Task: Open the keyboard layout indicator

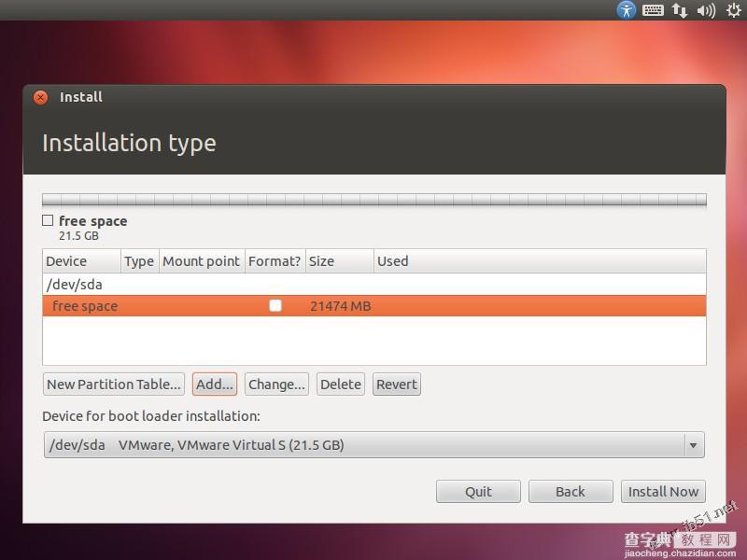Action: (x=653, y=10)
